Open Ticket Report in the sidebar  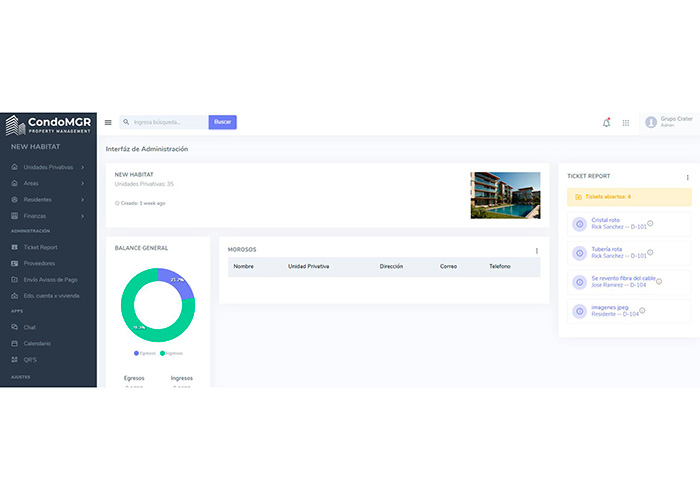point(40,247)
